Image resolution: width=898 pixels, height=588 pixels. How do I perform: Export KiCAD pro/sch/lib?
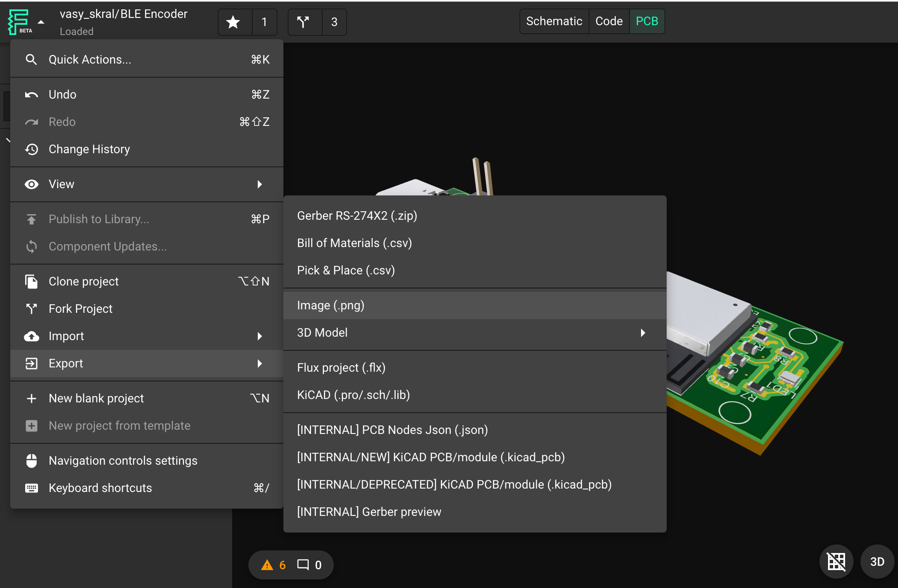point(475,395)
